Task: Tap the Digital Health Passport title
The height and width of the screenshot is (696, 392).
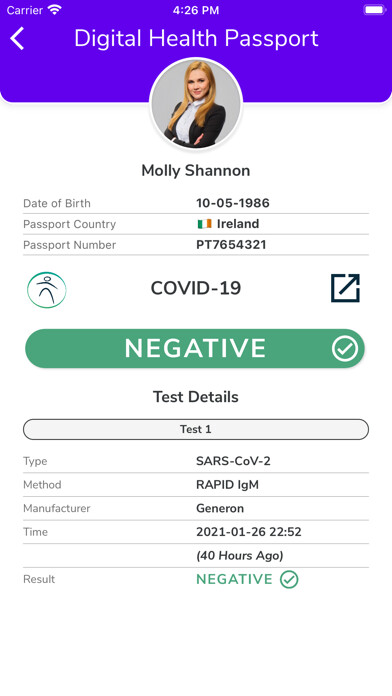Action: [x=196, y=38]
